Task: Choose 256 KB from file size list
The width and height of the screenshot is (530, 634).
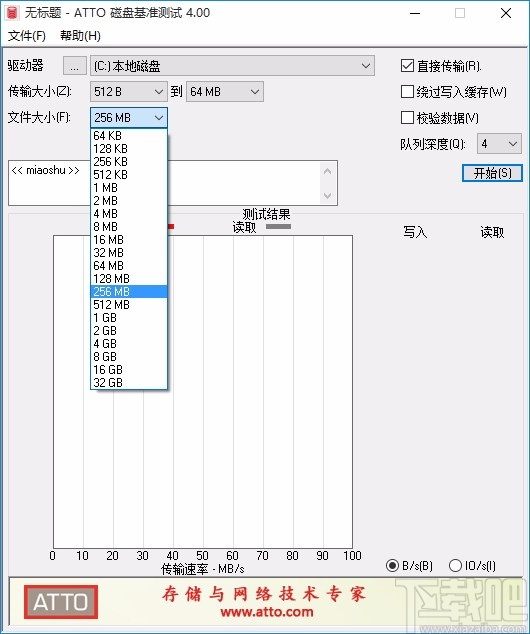Action: click(x=129, y=162)
